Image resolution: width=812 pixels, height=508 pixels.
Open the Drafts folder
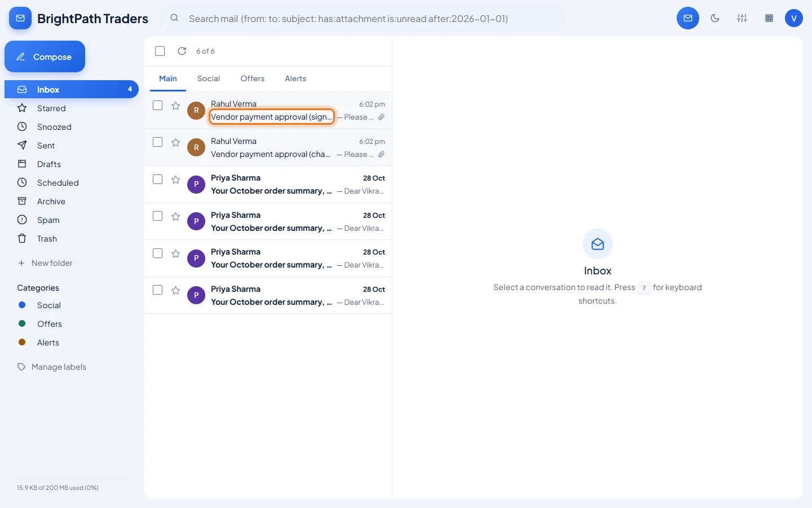tap(72, 164)
